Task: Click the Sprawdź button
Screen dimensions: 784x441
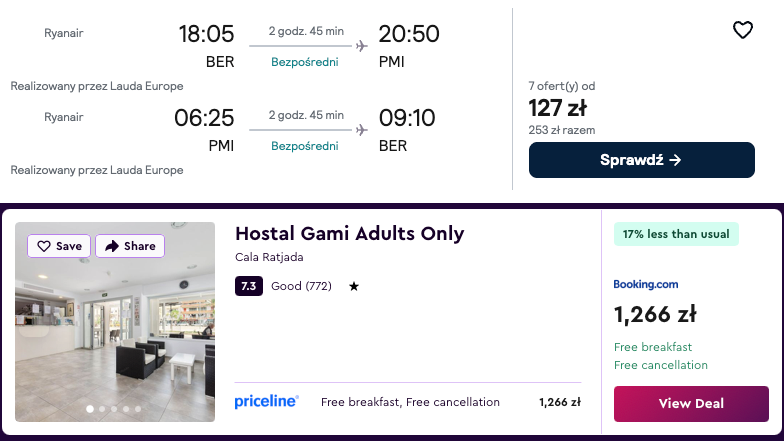Action: coord(641,160)
